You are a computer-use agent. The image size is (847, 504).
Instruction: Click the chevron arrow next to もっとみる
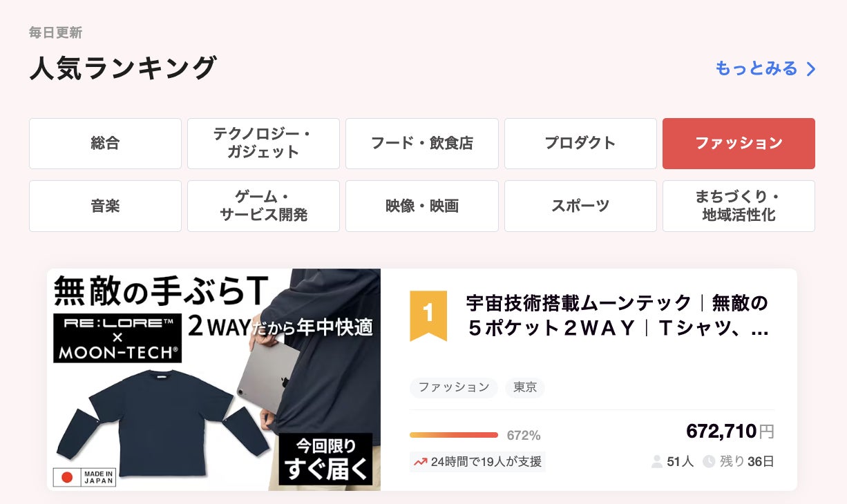811,69
